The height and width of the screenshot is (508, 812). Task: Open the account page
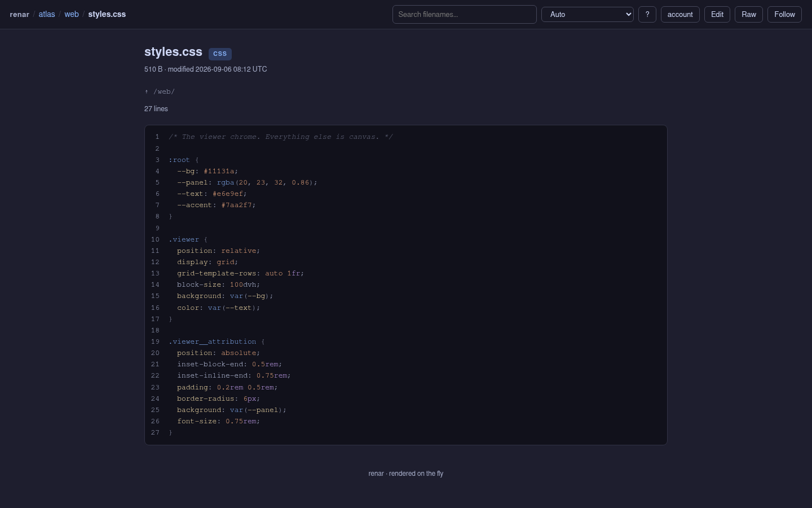pyautogui.click(x=680, y=15)
